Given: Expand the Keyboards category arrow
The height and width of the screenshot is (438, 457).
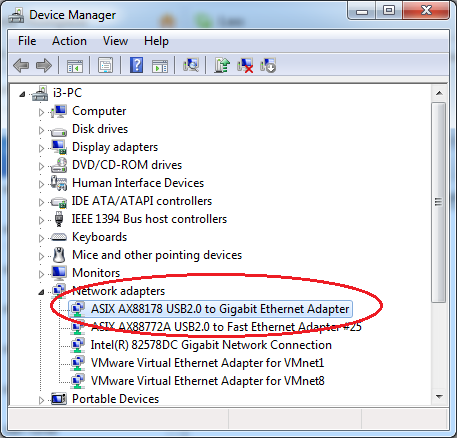Looking at the screenshot, I should (x=41, y=238).
